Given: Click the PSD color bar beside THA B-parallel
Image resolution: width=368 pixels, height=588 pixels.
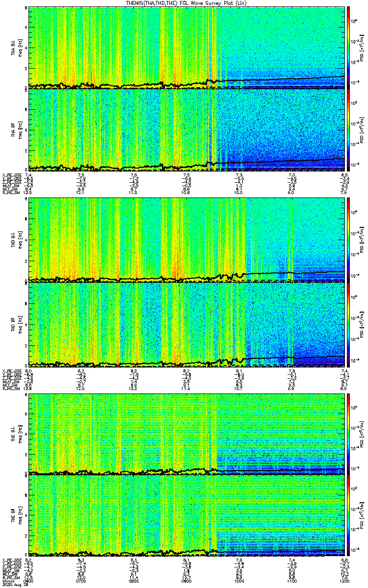Looking at the screenshot, I should pyautogui.click(x=348, y=129).
